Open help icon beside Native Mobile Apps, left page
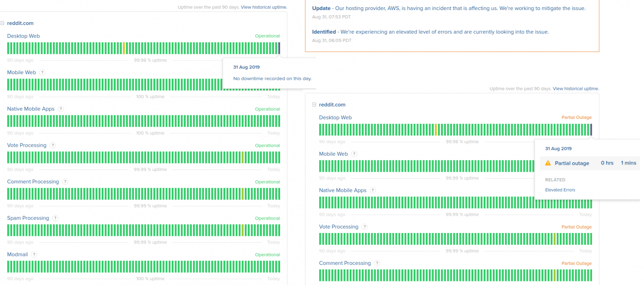Screen dimensions: 644x285 (61, 109)
